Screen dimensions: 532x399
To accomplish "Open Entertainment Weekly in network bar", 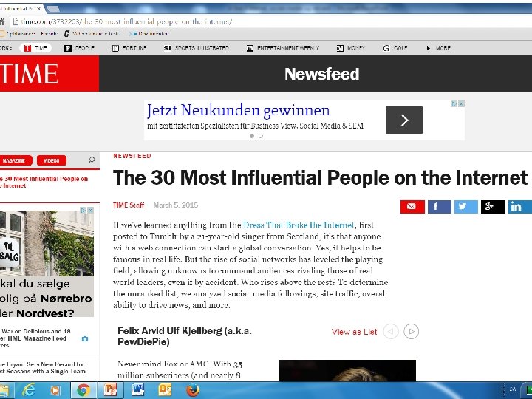I will pos(283,48).
